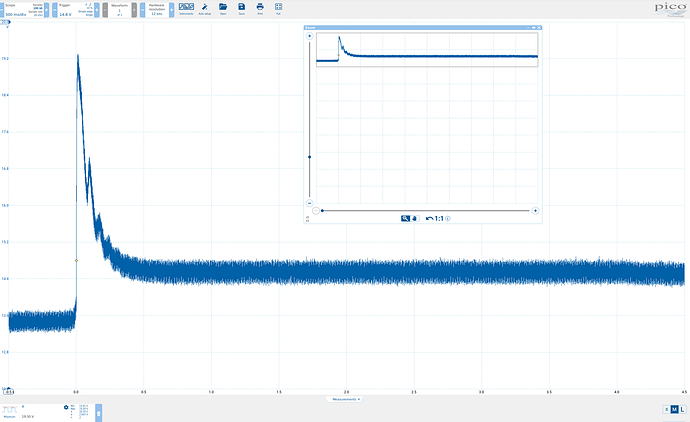Screen dimensions: 690x422
Task: Click vertical zoom-in plus in Zoom window
Action: pyautogui.click(x=309, y=36)
